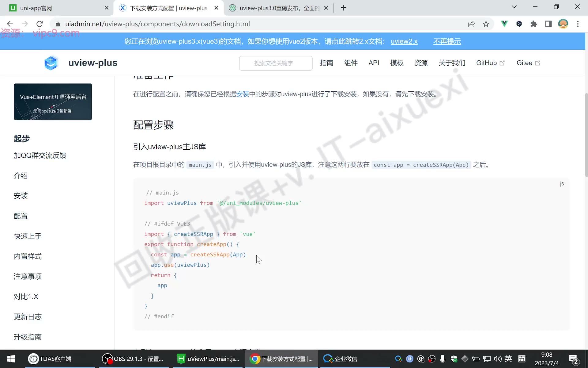Click the uview2.x link in the banner

[404, 41]
